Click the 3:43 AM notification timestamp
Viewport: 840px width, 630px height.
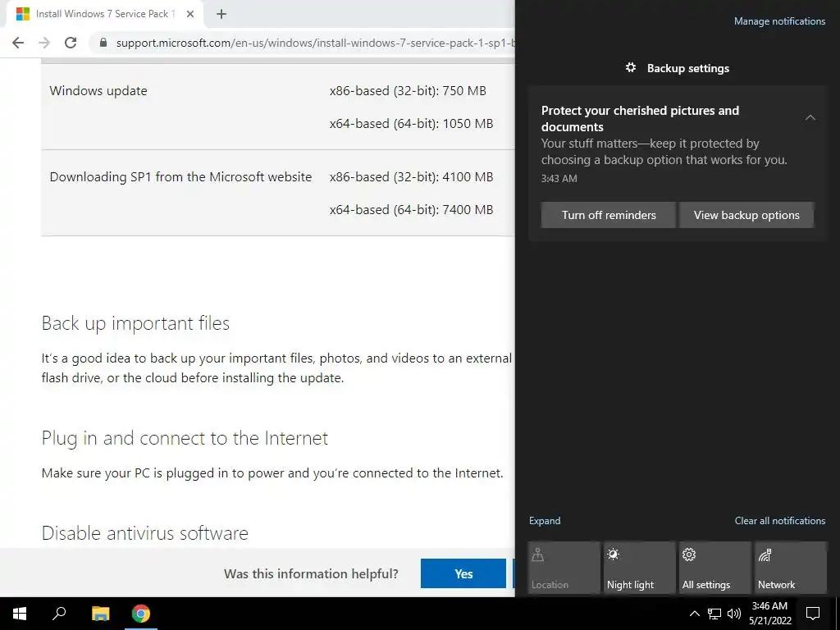click(559, 178)
